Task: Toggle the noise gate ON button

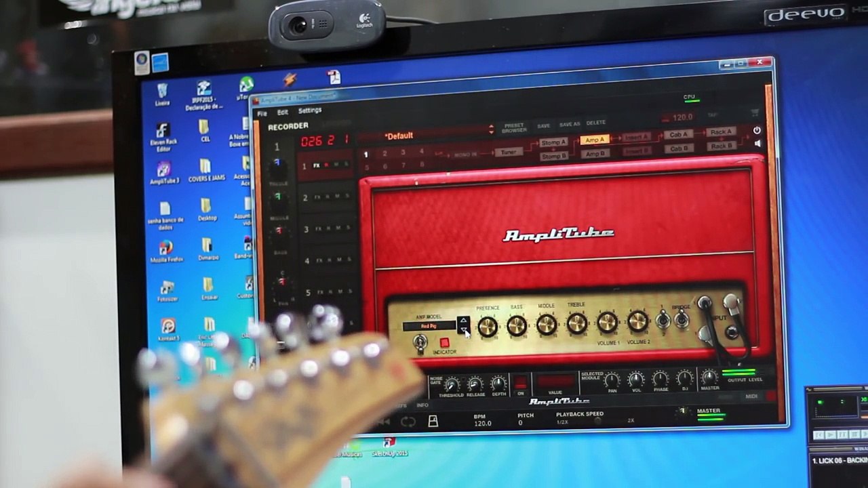Action: (x=520, y=384)
